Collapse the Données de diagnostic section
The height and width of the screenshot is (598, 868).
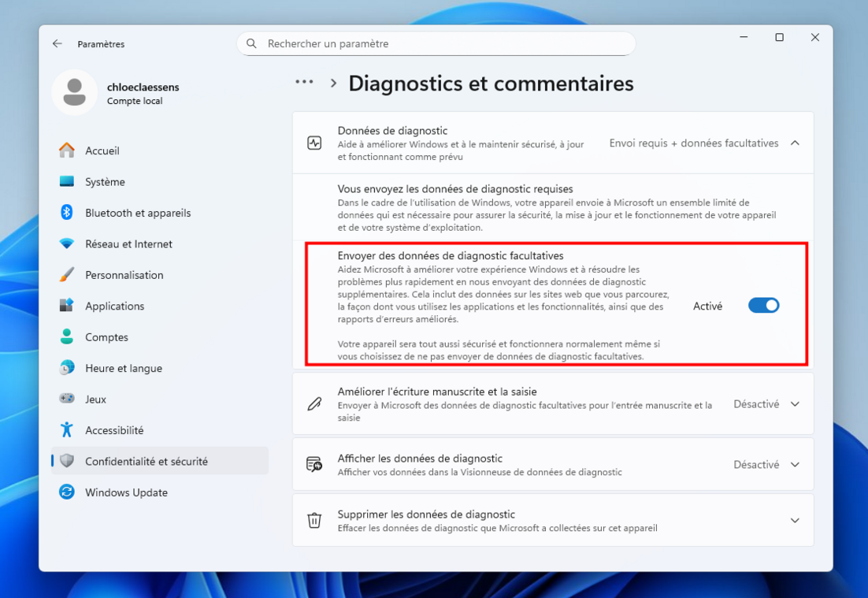795,143
